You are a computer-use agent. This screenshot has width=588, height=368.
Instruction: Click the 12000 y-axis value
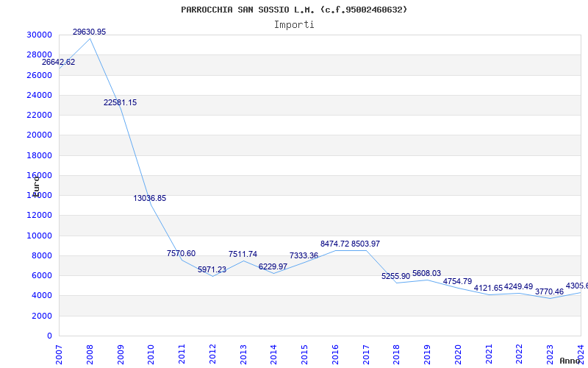(x=39, y=215)
